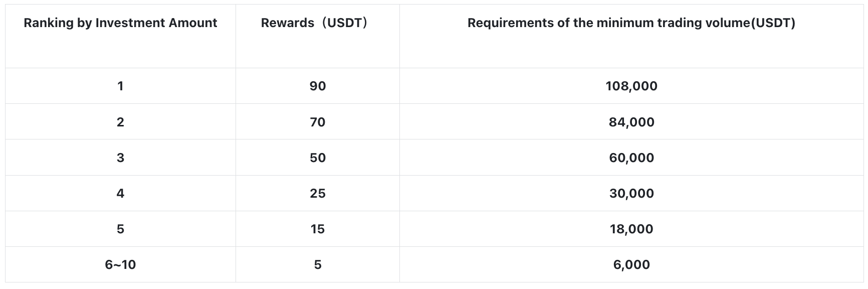The image size is (868, 289).
Task: Click the "Rewards (USDT)" column header
Action: click(315, 23)
